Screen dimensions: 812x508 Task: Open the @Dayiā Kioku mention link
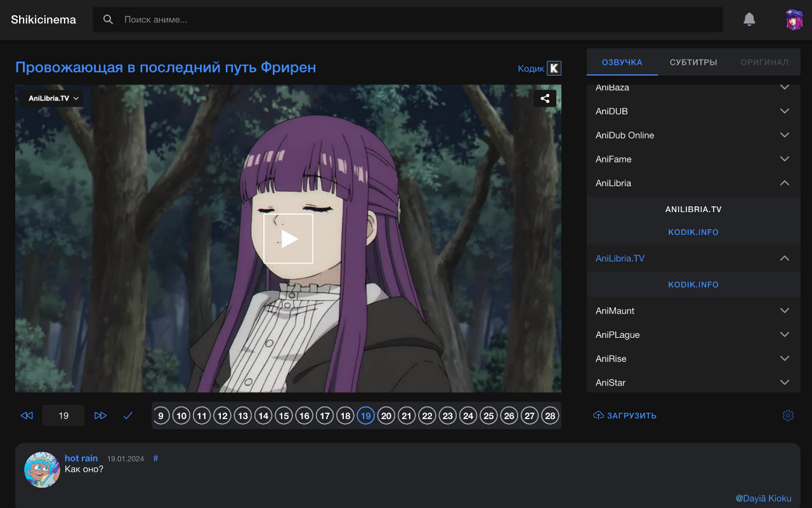[764, 498]
